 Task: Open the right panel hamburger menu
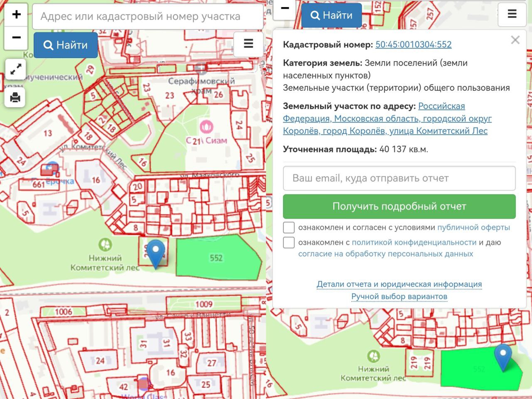tap(512, 15)
